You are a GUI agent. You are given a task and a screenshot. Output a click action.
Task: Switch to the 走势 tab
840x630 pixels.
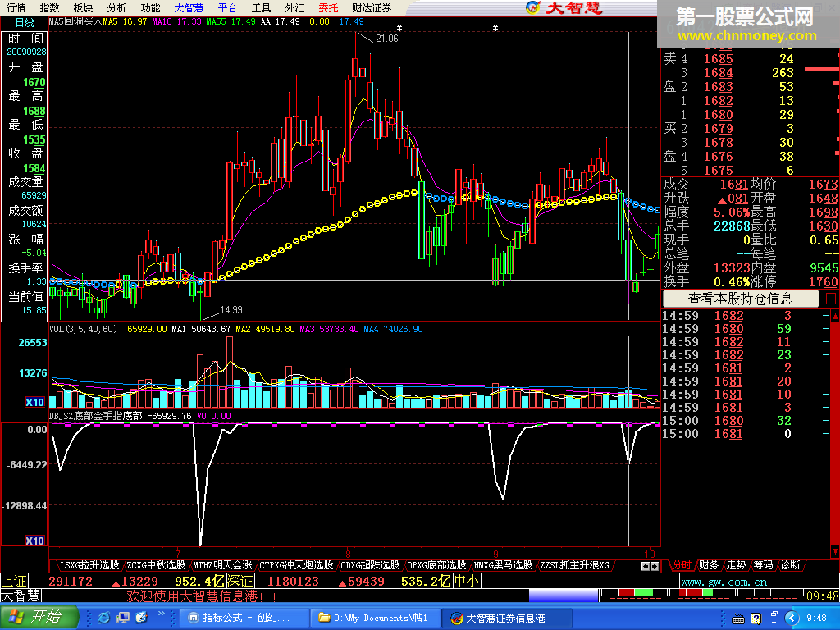click(x=736, y=565)
